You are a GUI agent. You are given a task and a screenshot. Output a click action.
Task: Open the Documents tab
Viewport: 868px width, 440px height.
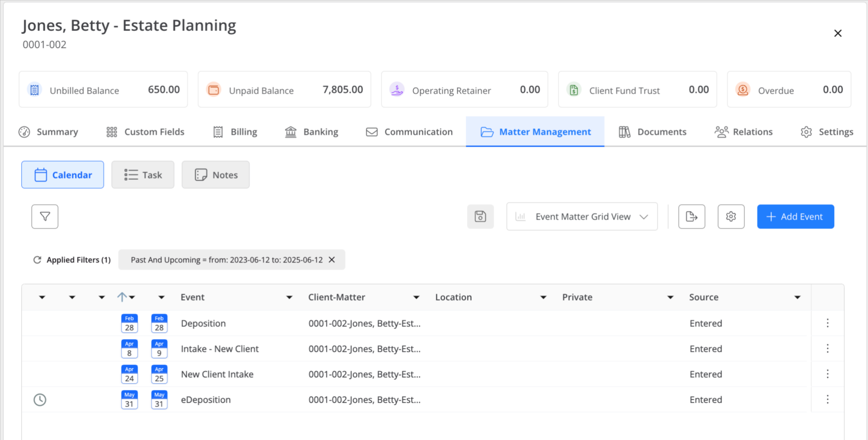[x=653, y=132]
